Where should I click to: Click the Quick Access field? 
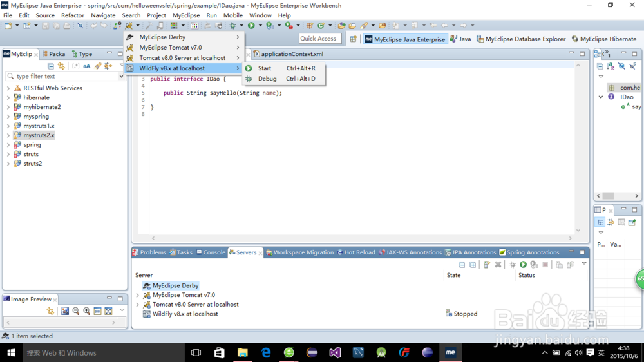click(x=320, y=39)
